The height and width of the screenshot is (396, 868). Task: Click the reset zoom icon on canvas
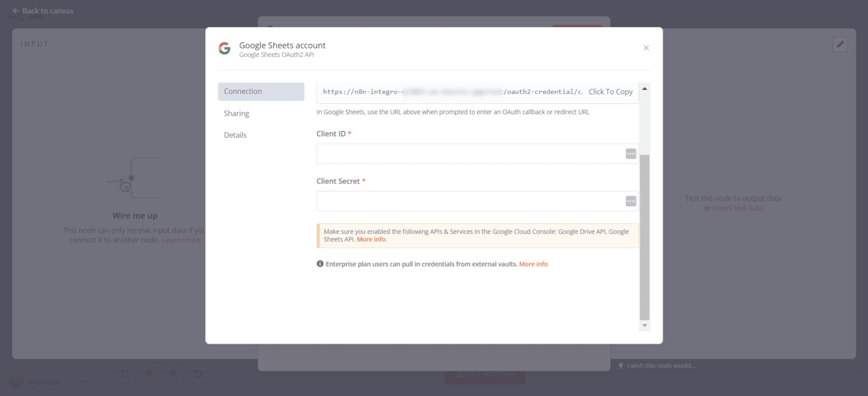198,373
